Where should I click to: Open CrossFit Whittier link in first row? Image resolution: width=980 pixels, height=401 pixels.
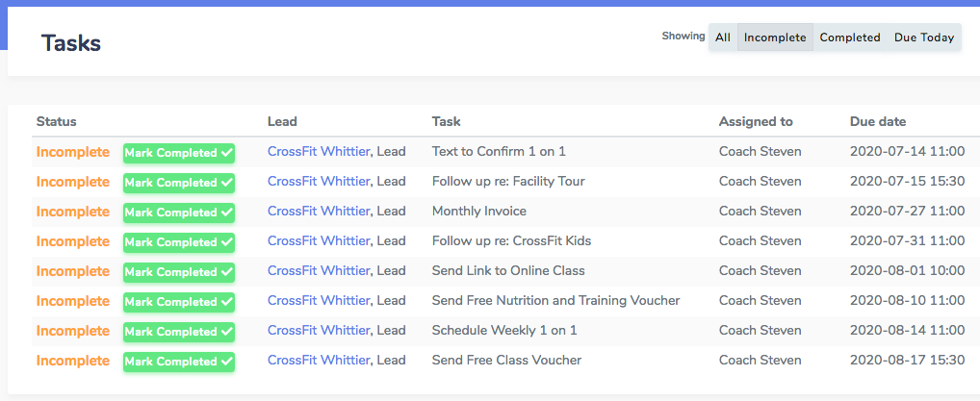tap(319, 151)
